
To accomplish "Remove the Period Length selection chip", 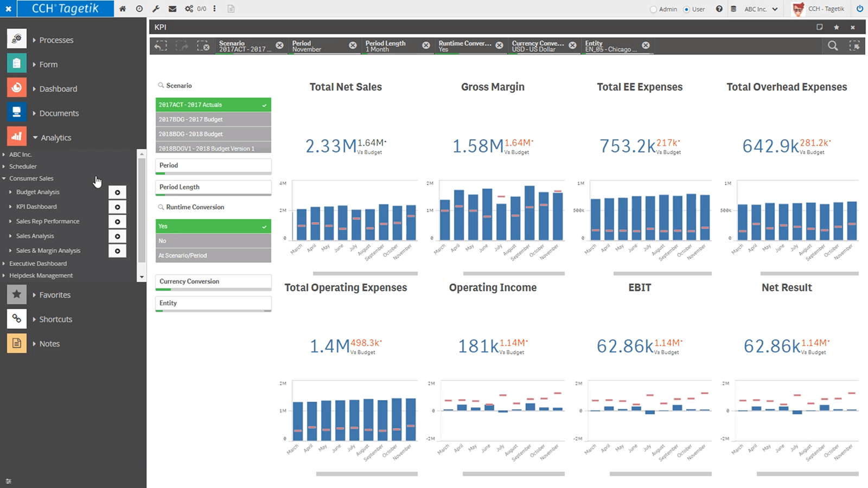I will click(x=426, y=46).
